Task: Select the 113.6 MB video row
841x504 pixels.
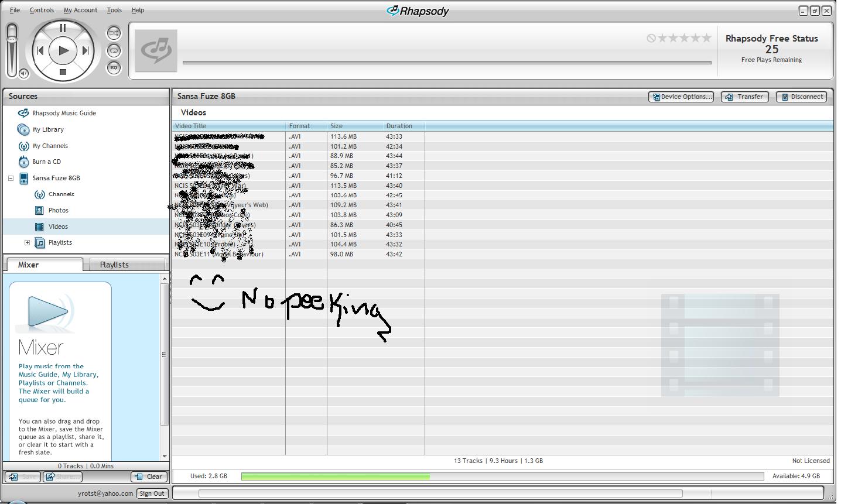Action: [x=502, y=136]
